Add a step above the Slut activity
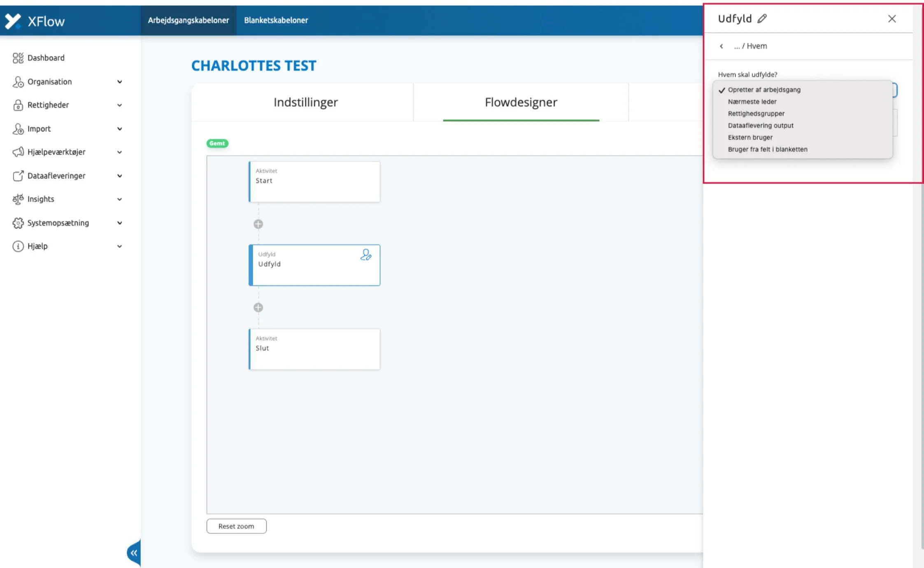The height and width of the screenshot is (568, 924). [x=258, y=308]
